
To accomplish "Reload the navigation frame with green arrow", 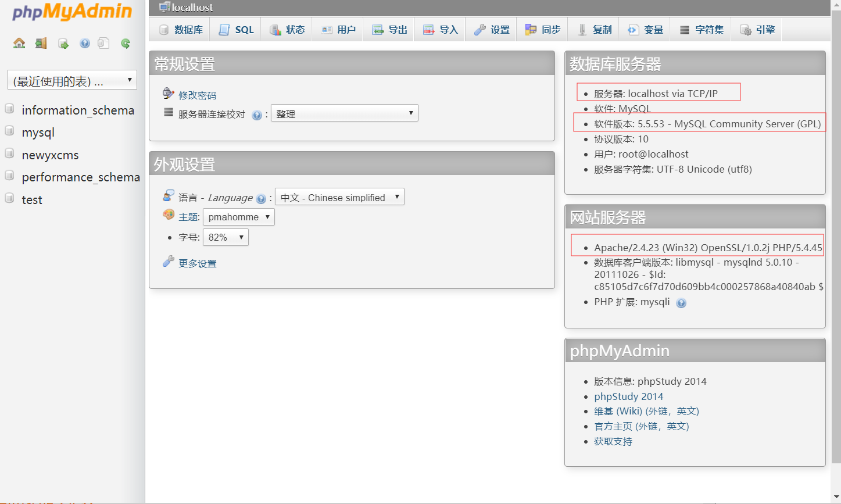I will 126,43.
